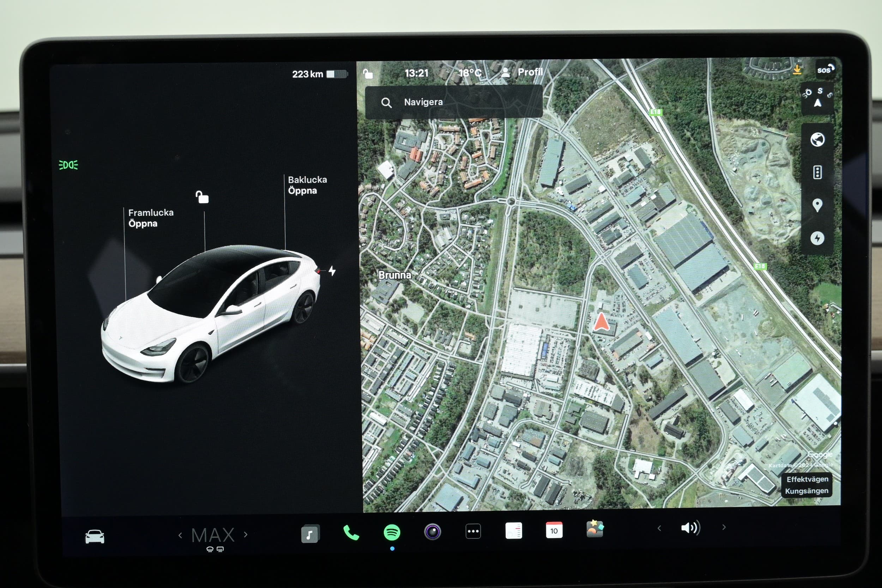Open all apps three-dots menu
This screenshot has height=588, width=882.
point(473,531)
